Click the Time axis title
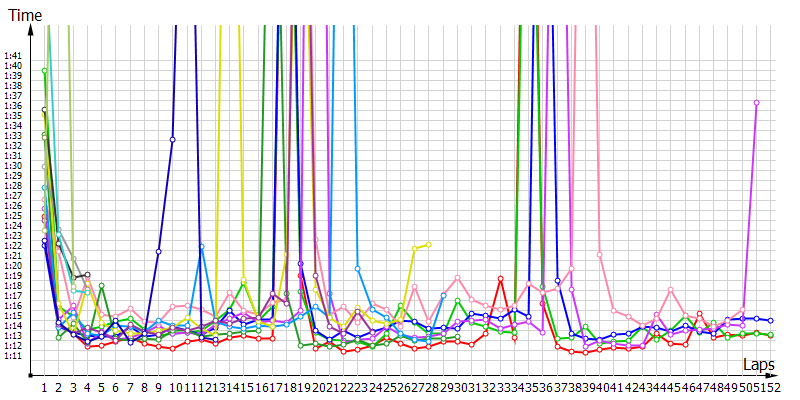The image size is (800, 400). point(24,16)
